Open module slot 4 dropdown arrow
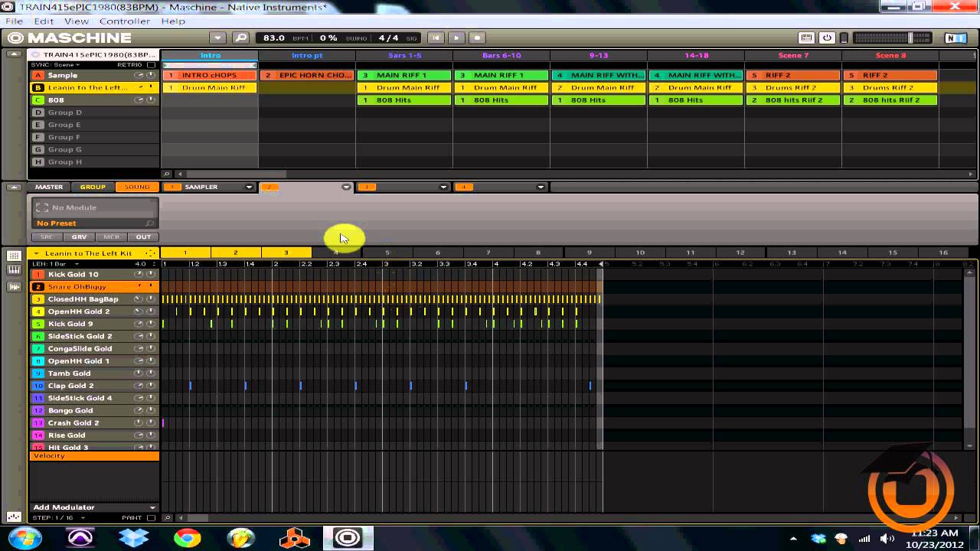The width and height of the screenshot is (980, 551). coord(541,187)
